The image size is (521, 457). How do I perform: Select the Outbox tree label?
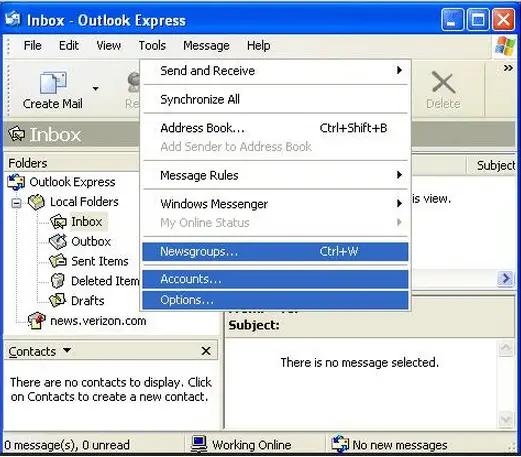click(x=91, y=241)
